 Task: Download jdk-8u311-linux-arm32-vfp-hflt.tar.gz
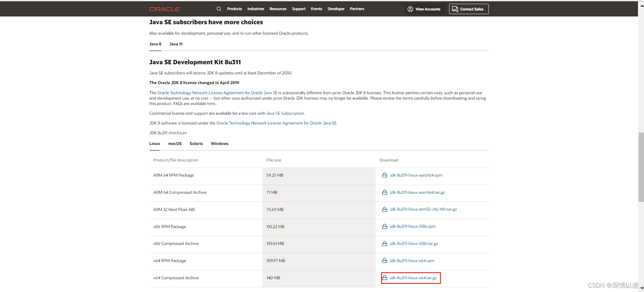[x=423, y=209]
